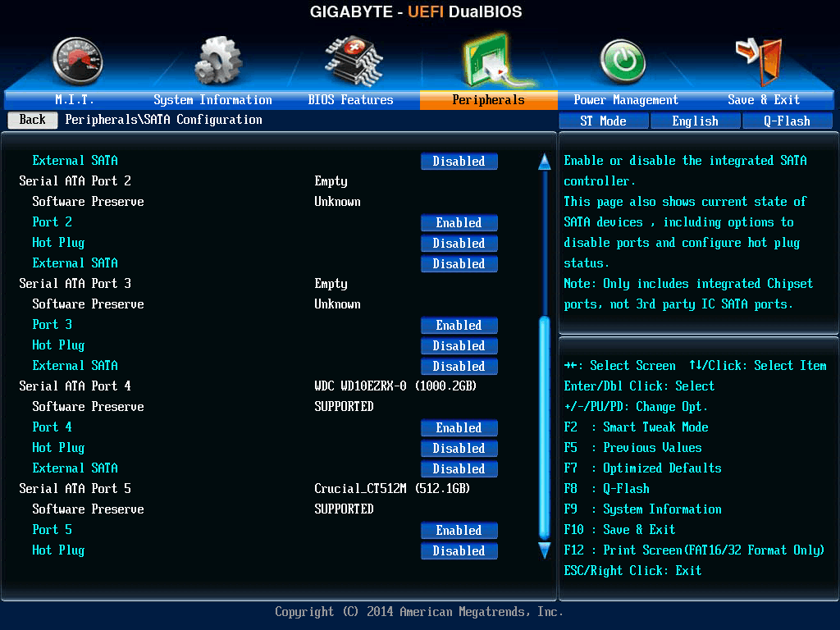
Task: Switch to the System Information tab
Action: click(x=212, y=99)
